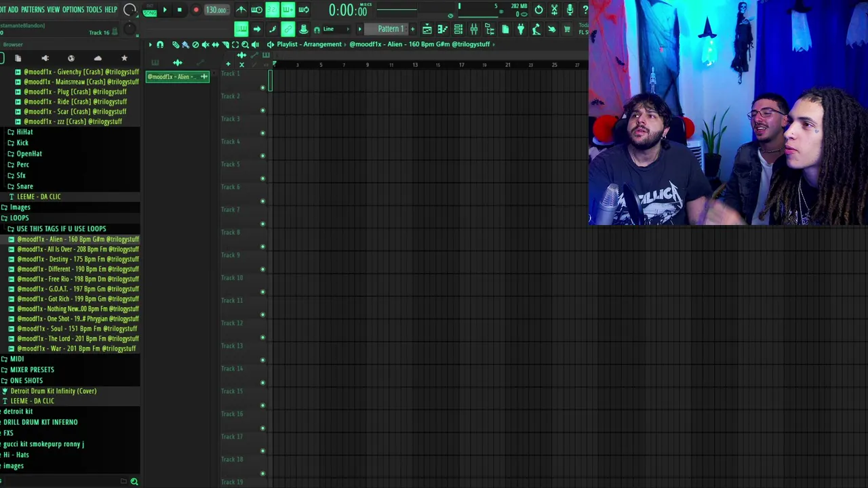Toggle mute dot for Track 14
This screenshot has width=868, height=488.
click(x=263, y=383)
